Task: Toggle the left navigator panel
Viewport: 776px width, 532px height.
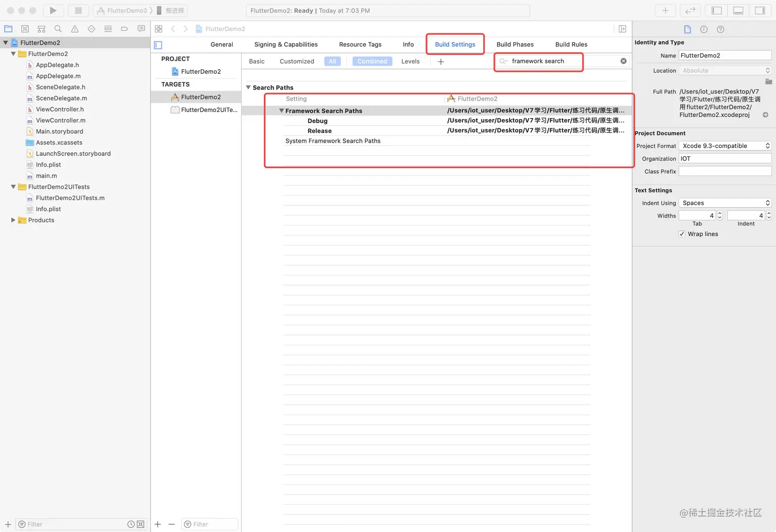Action: click(716, 10)
